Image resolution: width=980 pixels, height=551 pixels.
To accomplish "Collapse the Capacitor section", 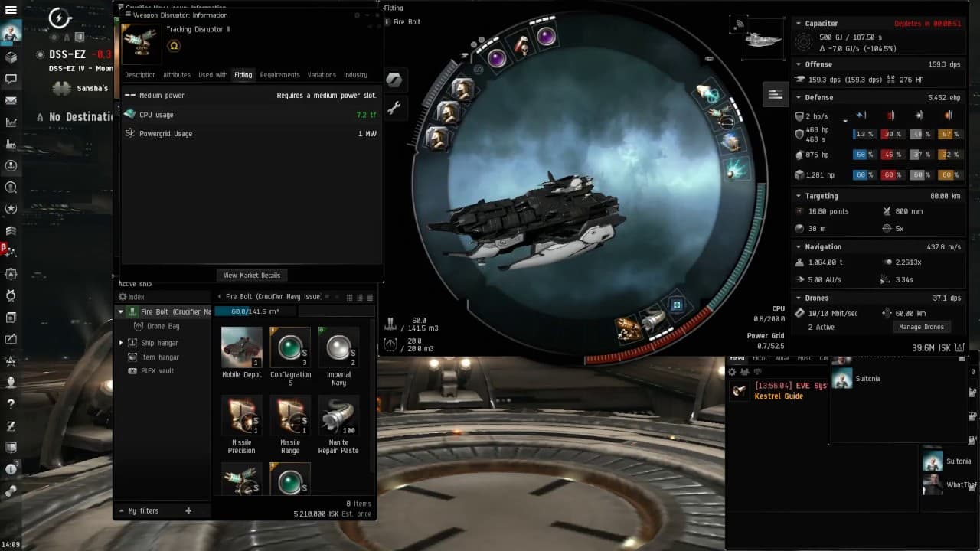I will [799, 24].
